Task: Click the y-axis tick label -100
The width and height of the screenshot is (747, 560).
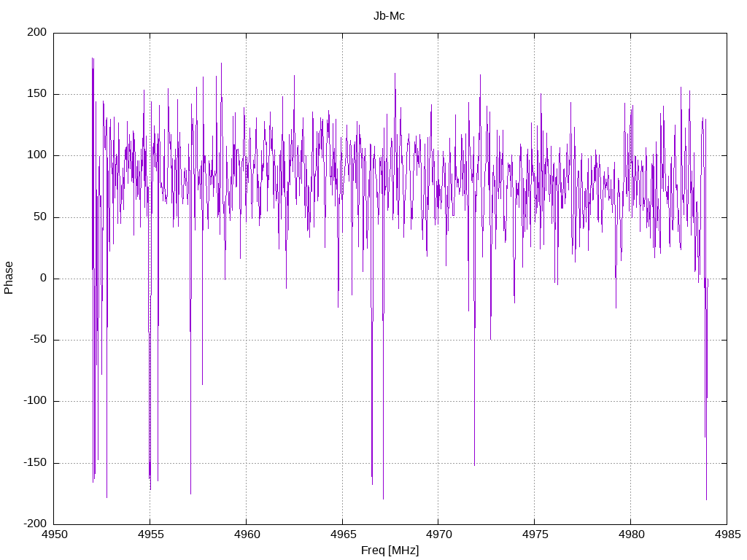Action: pos(35,401)
